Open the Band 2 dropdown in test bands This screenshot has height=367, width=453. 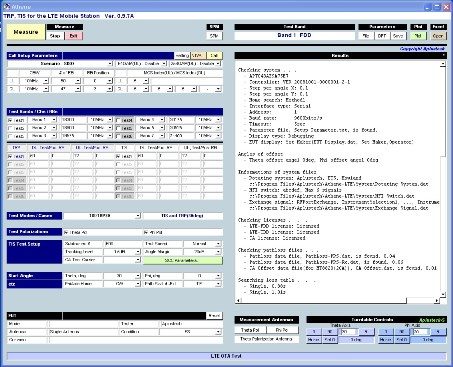pyautogui.click(x=54, y=128)
